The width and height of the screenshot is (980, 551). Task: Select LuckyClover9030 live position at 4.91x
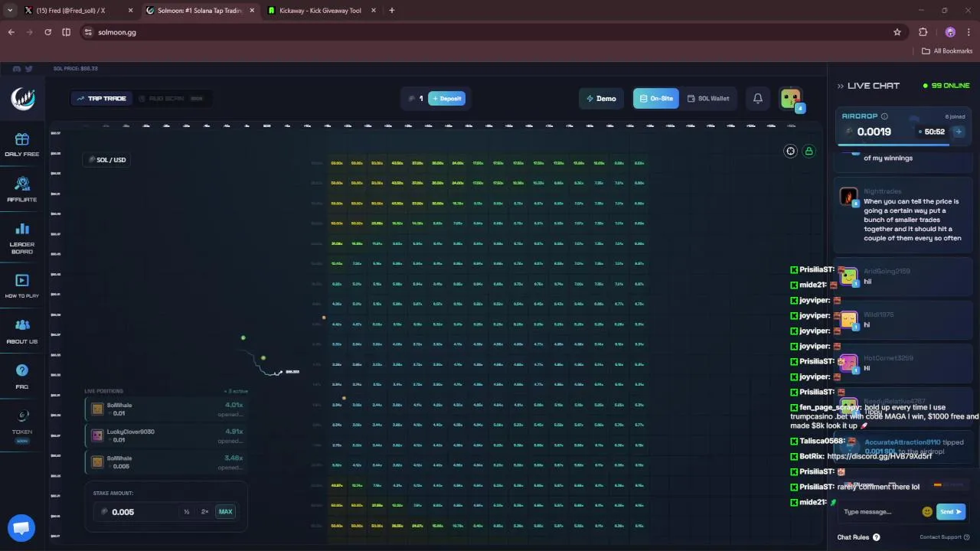(166, 435)
